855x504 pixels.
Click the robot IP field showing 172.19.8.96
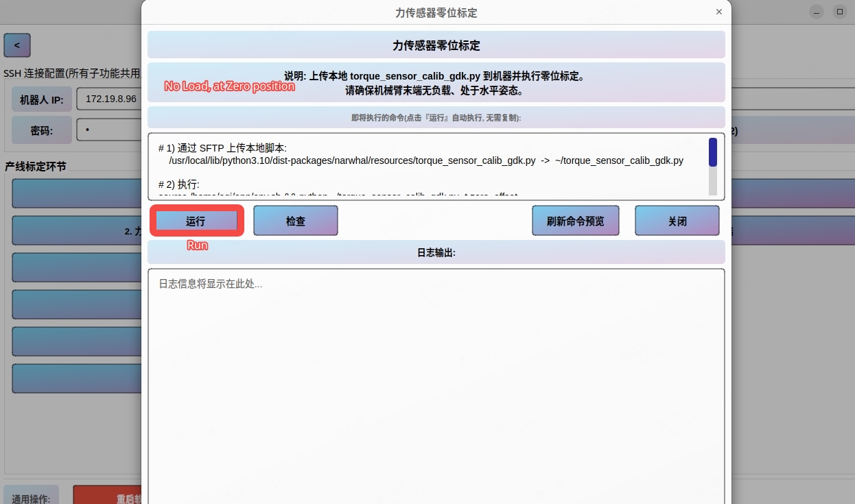109,99
